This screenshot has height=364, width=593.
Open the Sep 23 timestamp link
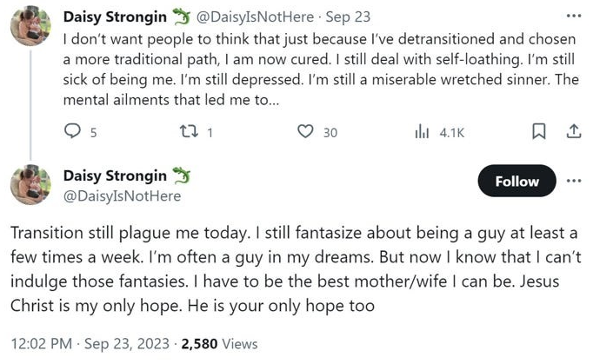348,17
